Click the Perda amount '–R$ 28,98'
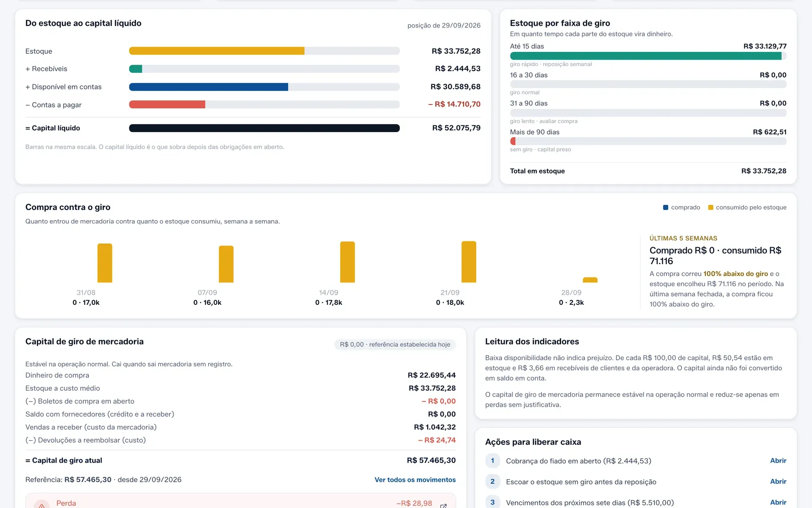 pyautogui.click(x=414, y=503)
